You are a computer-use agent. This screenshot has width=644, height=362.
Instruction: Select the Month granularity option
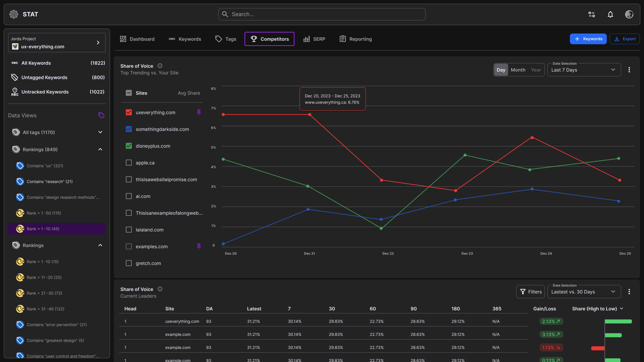(x=518, y=70)
